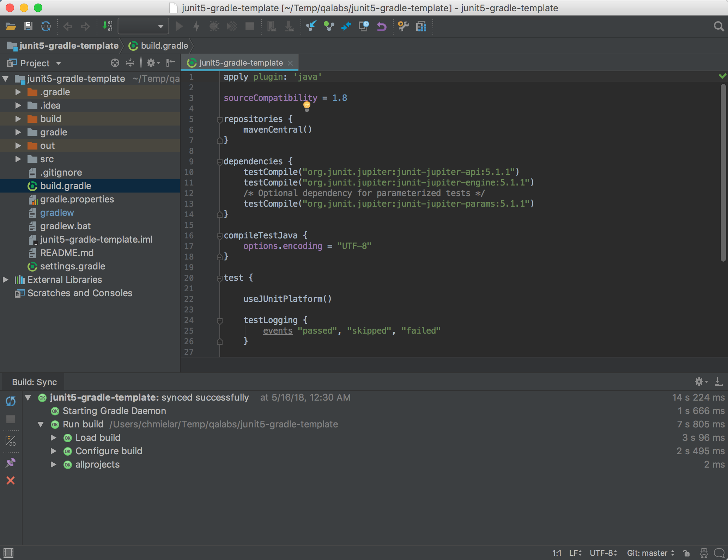Click the Revert undo arrow icon
Screen dimensions: 728x560
[382, 26]
